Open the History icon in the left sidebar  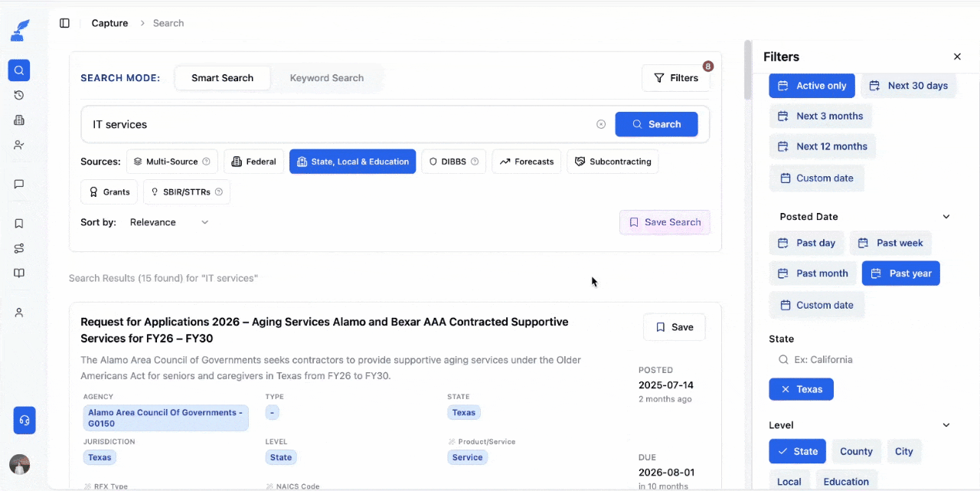click(19, 95)
